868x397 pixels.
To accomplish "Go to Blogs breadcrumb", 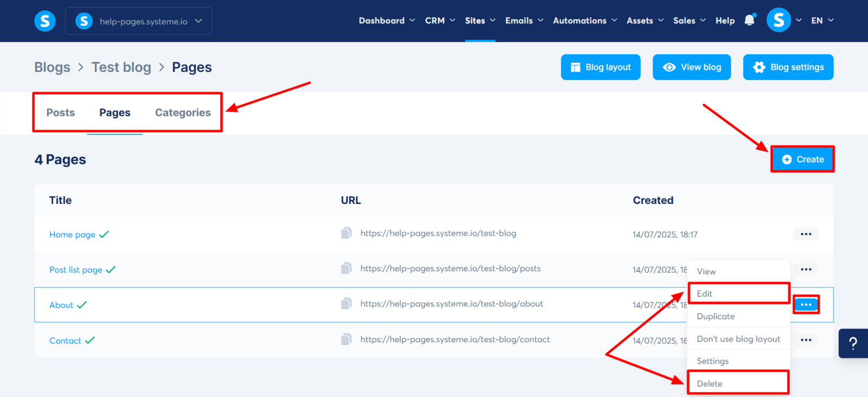I will pyautogui.click(x=52, y=67).
